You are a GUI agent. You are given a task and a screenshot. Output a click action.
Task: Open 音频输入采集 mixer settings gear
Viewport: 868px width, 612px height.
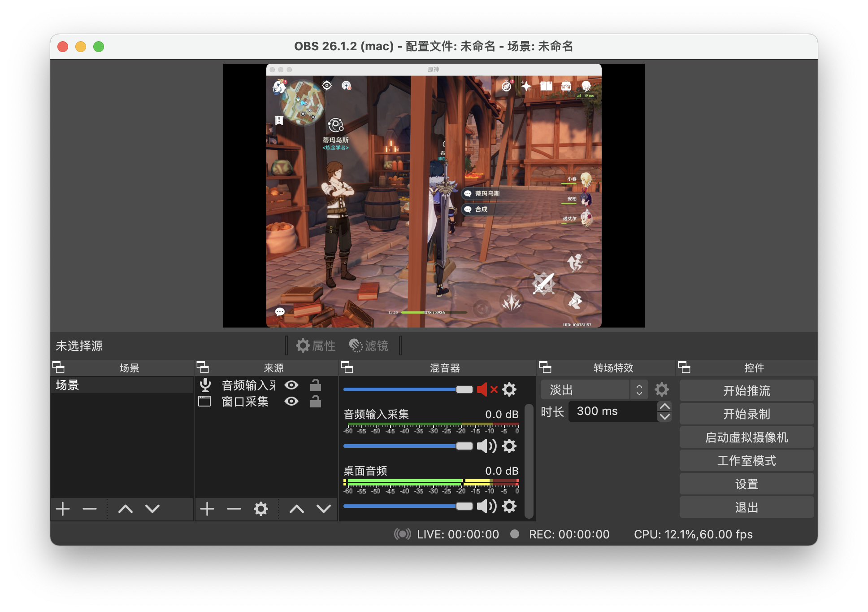509,446
